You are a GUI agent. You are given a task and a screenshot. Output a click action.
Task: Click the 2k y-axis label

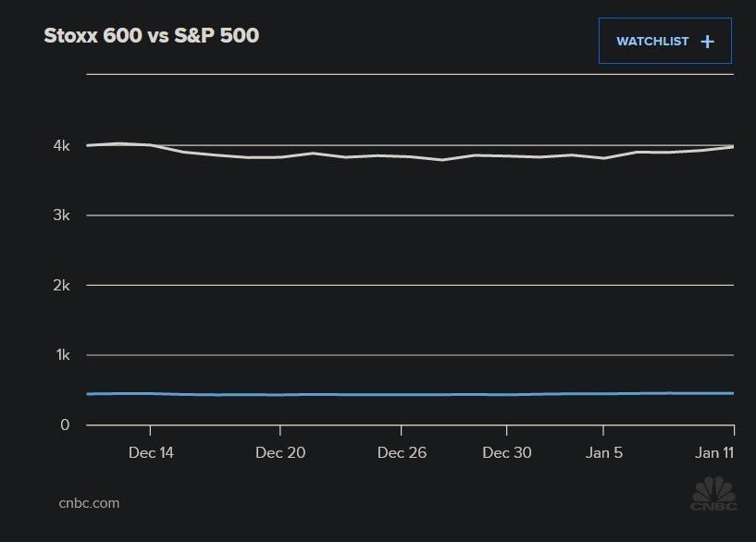click(62, 285)
